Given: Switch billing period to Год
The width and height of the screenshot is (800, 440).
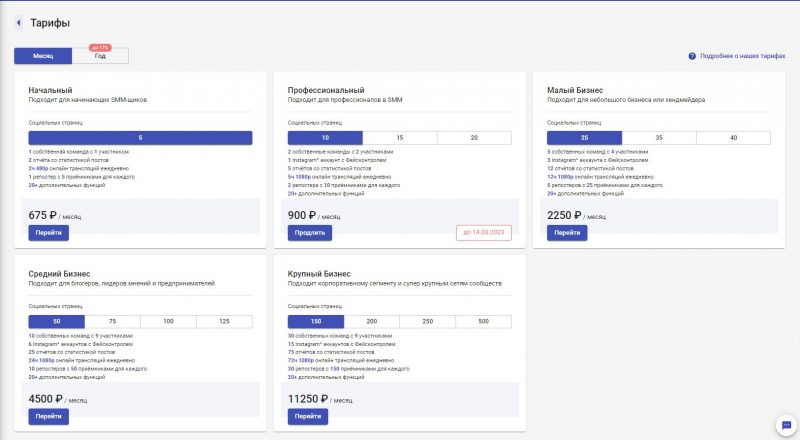Looking at the screenshot, I should pos(100,56).
